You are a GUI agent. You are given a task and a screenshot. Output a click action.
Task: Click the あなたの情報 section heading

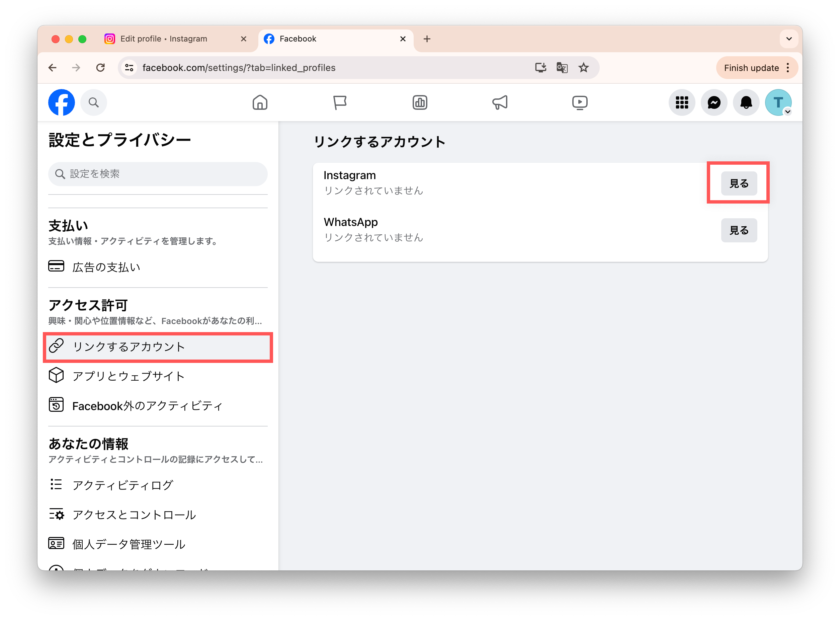pos(88,444)
